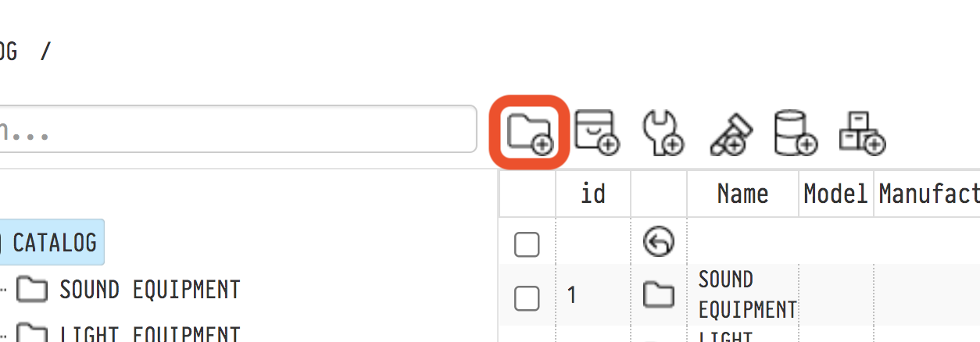Open LIGHT EQUIPMENT in the tree
The image size is (980, 342).
[149, 334]
